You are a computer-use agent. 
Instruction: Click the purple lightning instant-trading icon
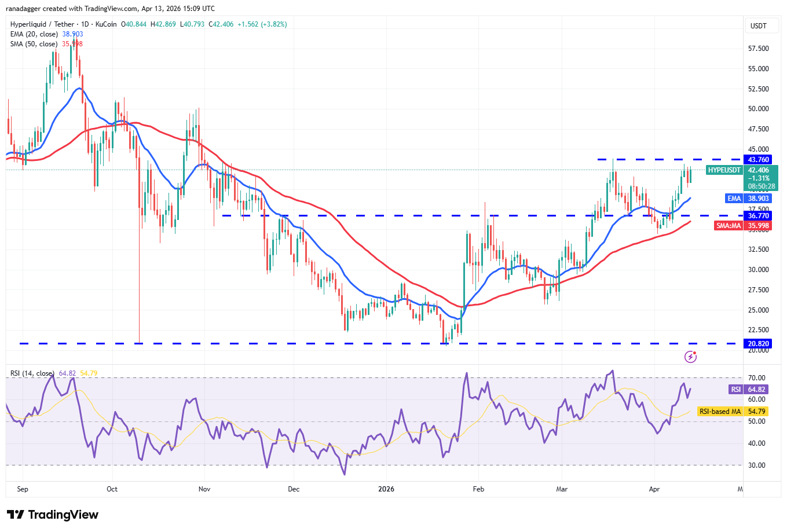[691, 357]
